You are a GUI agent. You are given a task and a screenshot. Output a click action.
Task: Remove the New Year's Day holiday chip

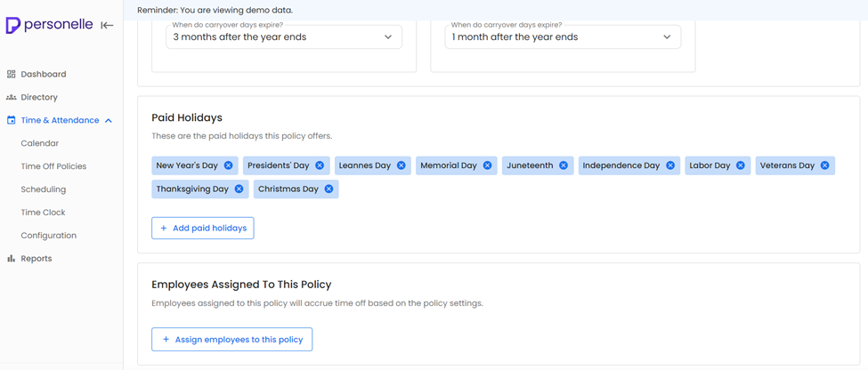[229, 165]
